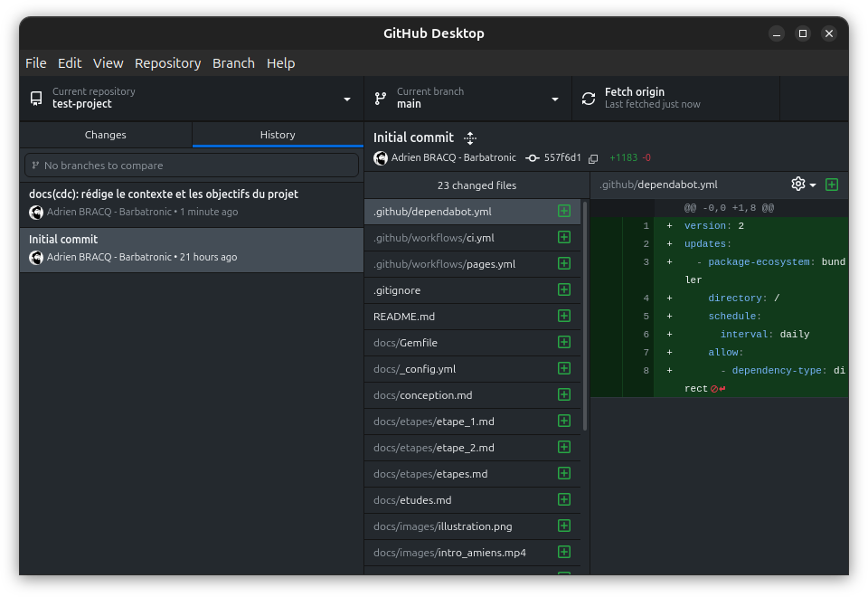Select the README.md file
This screenshot has height=597, width=868.
[x=472, y=317]
